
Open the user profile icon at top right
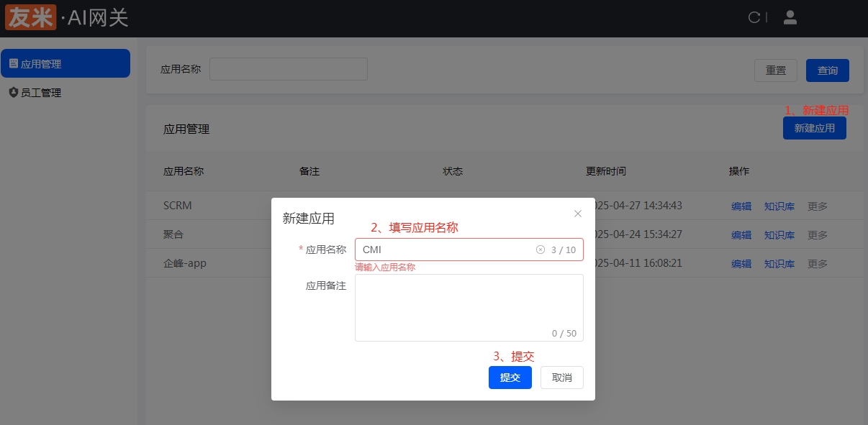point(790,17)
